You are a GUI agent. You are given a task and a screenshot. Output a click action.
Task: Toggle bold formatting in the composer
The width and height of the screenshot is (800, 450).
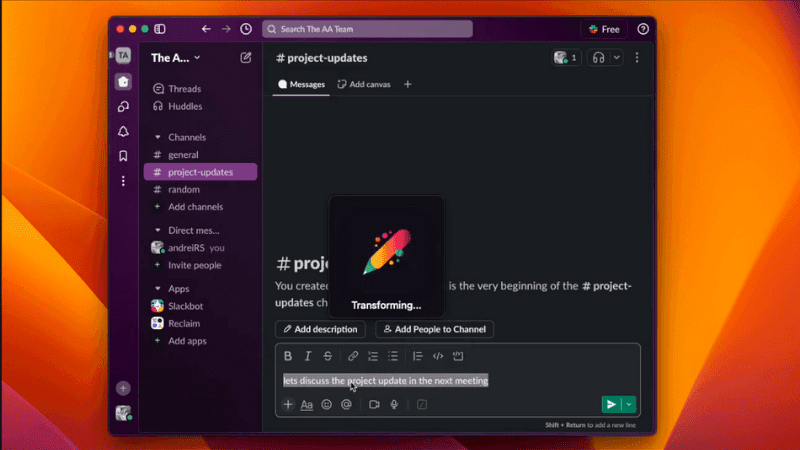(288, 356)
